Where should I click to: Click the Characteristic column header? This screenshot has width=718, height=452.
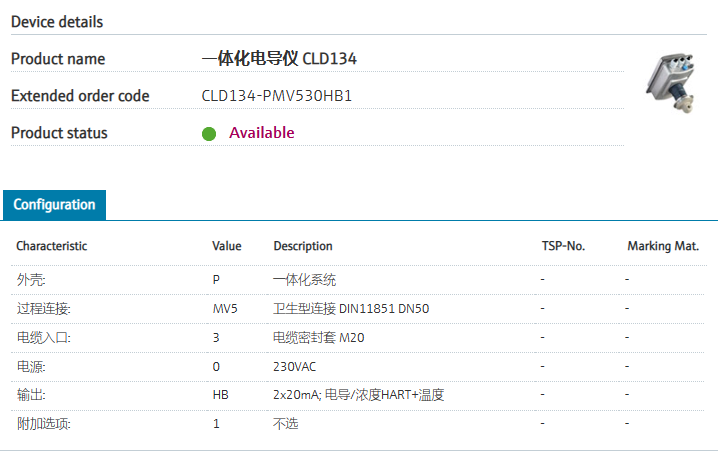(x=51, y=246)
